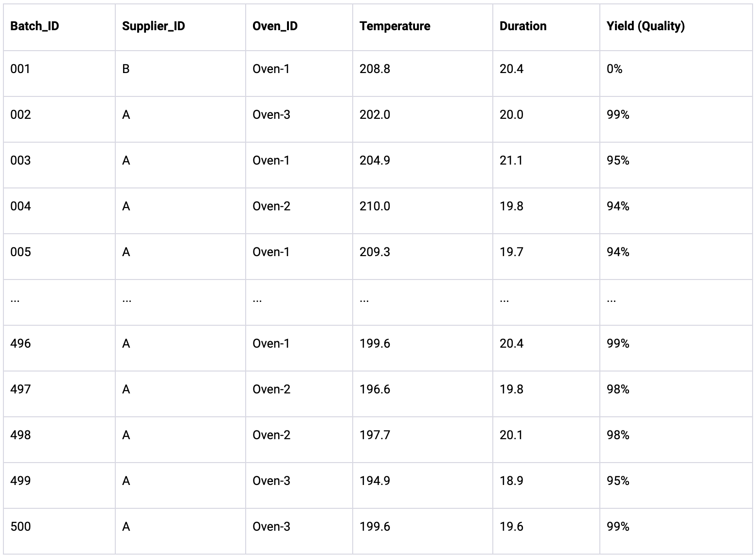The image size is (756, 558).
Task: Click the batch 005 ID cell
Action: point(20,252)
